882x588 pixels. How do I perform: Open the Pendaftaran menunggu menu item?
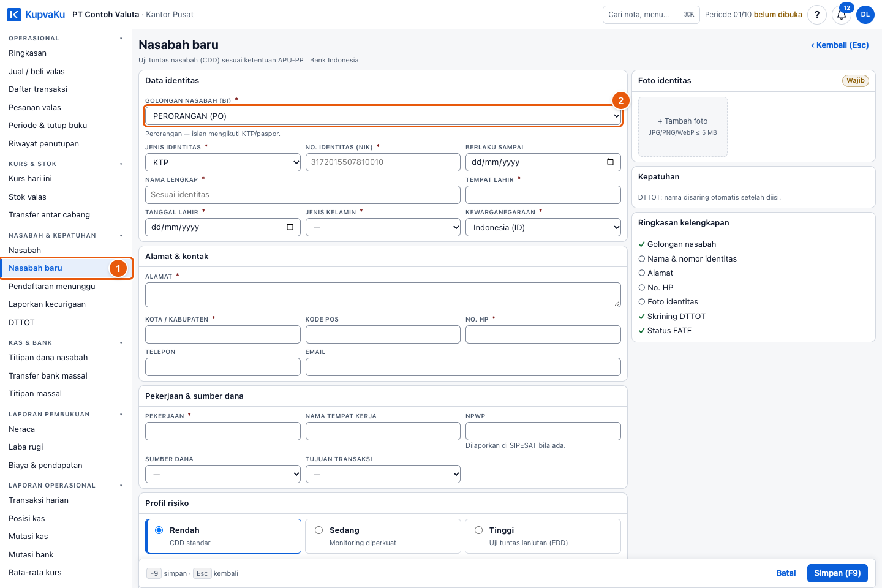52,287
